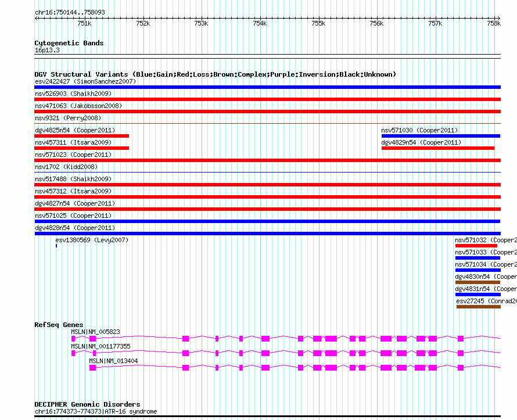The height and width of the screenshot is (420, 517).
Task: Select the brown esv27245 bar
Action: 479,307
